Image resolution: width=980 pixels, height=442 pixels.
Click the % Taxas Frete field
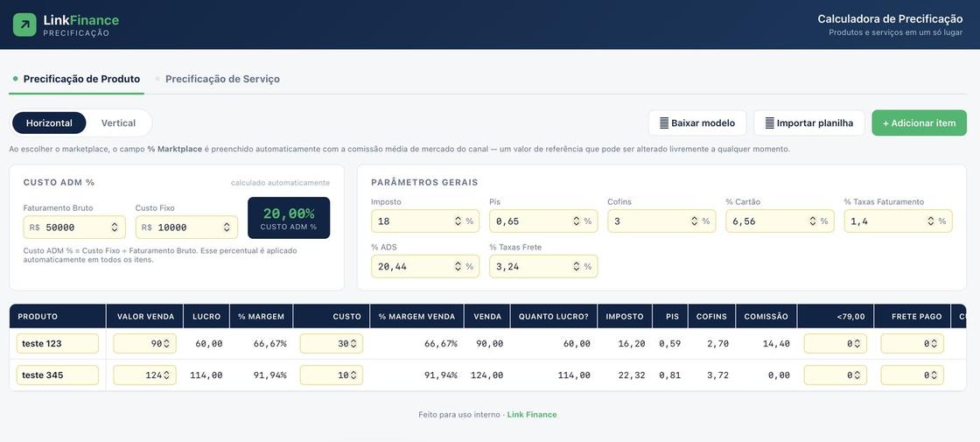point(543,266)
